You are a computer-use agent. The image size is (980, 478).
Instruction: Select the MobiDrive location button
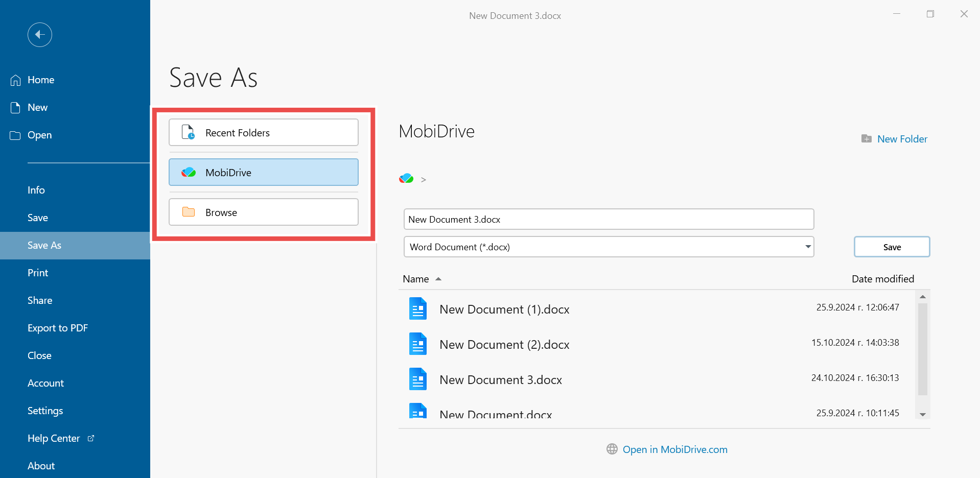[264, 172]
